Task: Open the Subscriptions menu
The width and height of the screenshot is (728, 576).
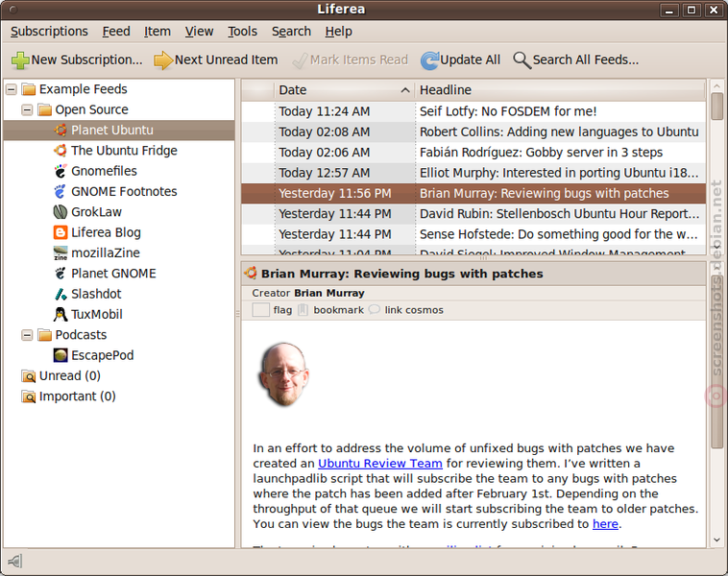Action: [49, 32]
